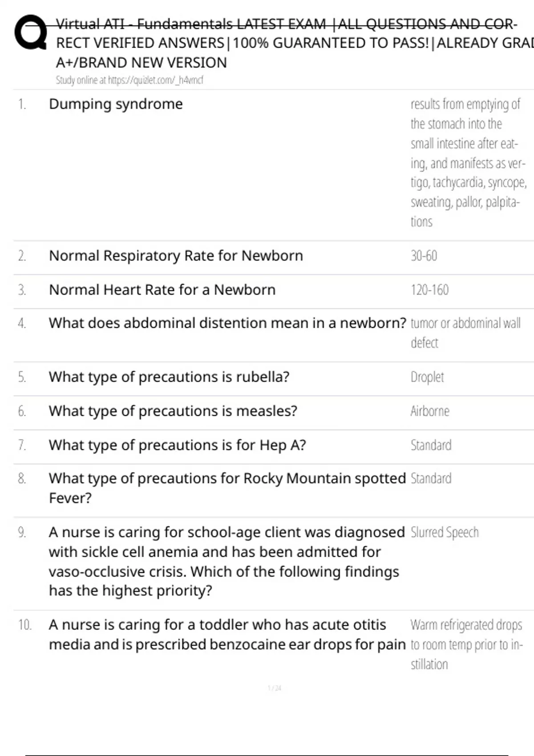Click the Airborne answer
The height and width of the screenshot is (756, 534).
pos(430,411)
